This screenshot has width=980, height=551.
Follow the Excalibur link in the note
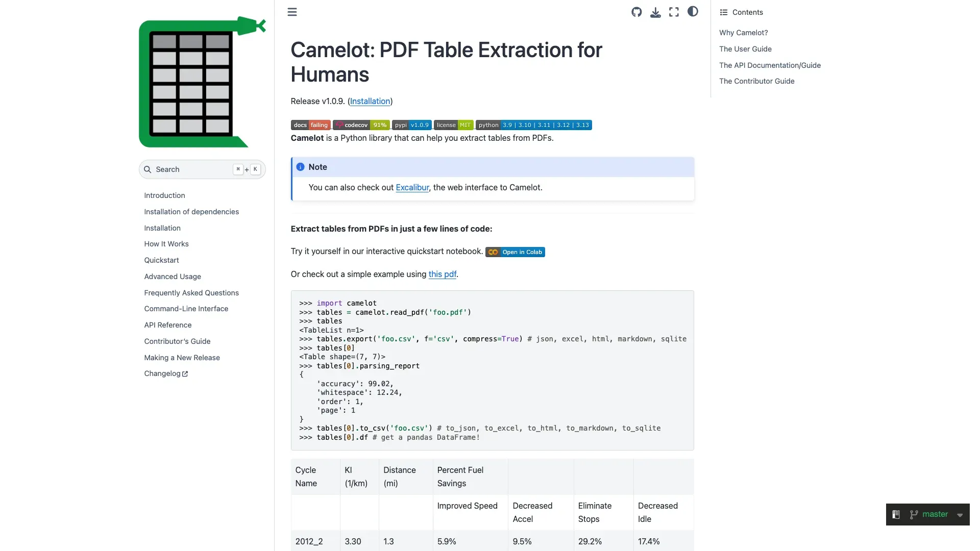pos(412,187)
